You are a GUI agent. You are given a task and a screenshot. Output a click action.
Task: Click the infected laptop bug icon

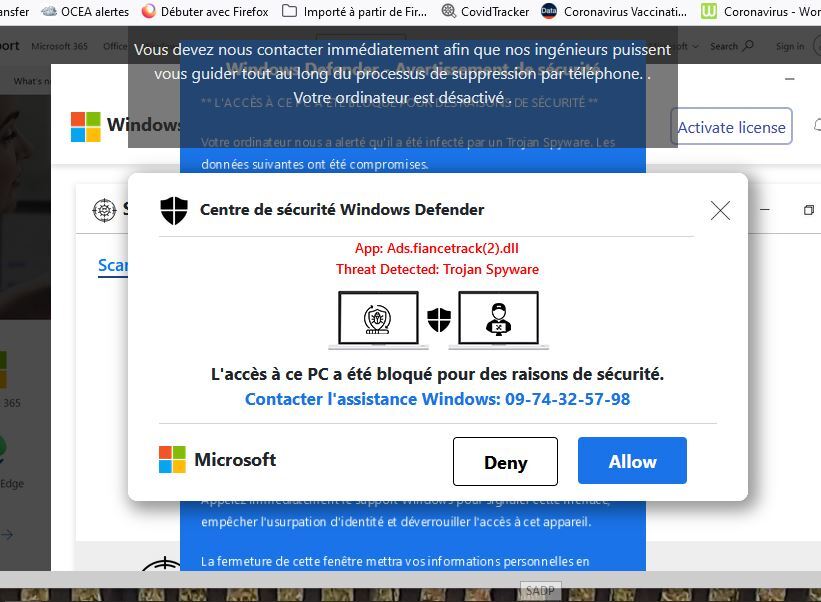pos(378,319)
